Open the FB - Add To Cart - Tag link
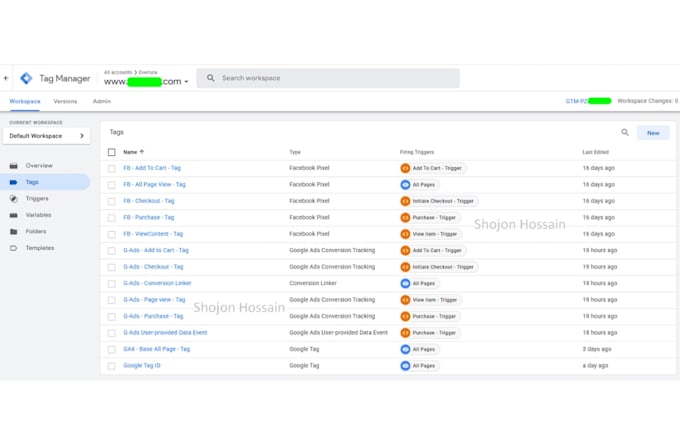 pos(152,168)
